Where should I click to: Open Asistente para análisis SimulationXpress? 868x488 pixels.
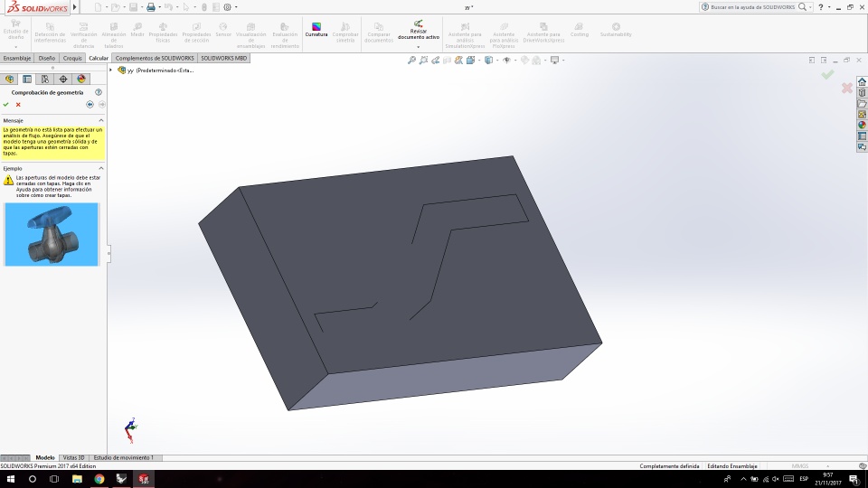pyautogui.click(x=465, y=36)
